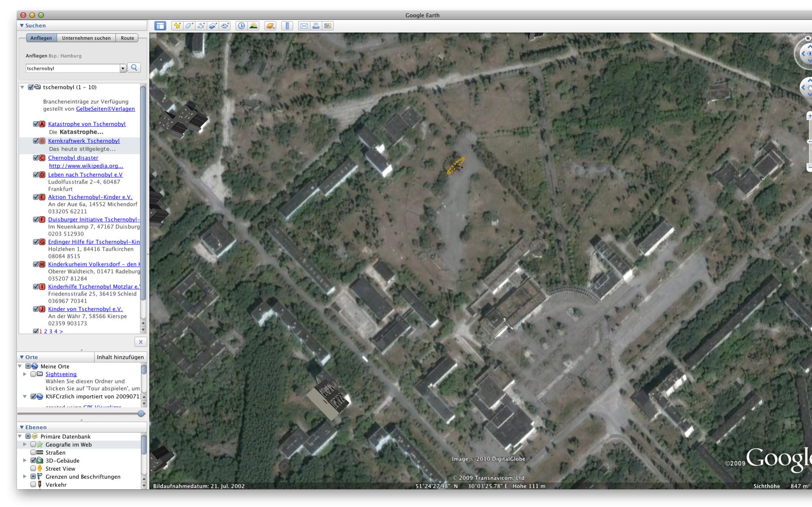812x507 pixels.
Task: Adjust the Orte opacity slider handle
Action: coord(141,414)
